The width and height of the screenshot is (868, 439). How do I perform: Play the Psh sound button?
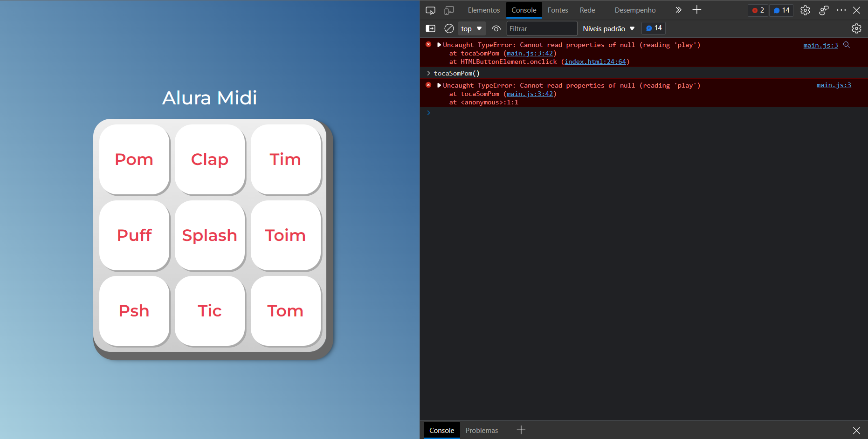coord(134,311)
